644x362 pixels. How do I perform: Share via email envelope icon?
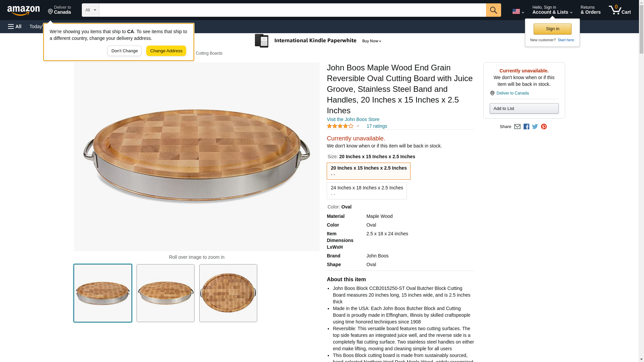[x=517, y=127]
